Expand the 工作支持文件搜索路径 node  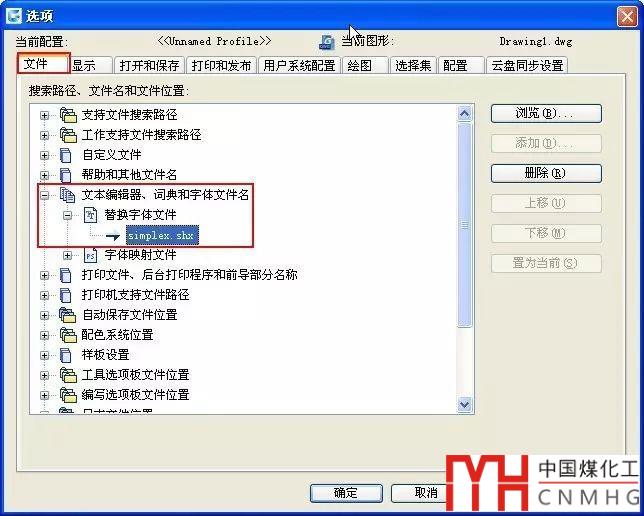pos(44,135)
